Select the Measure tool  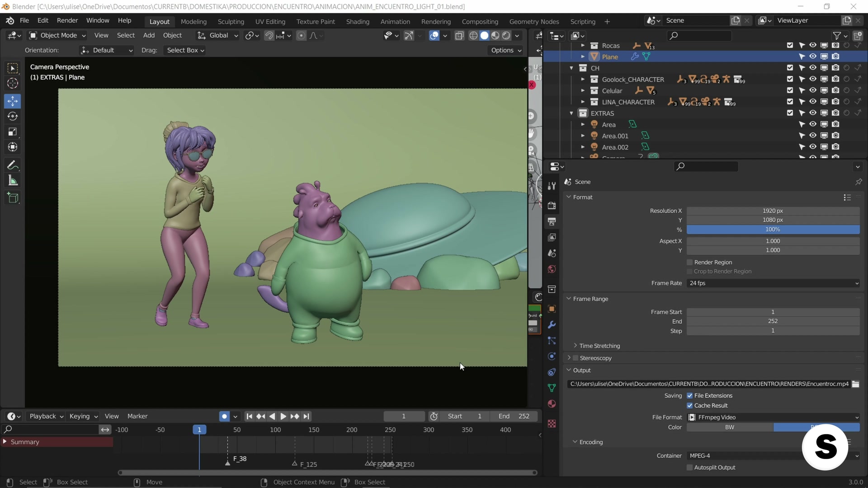pos(13,181)
